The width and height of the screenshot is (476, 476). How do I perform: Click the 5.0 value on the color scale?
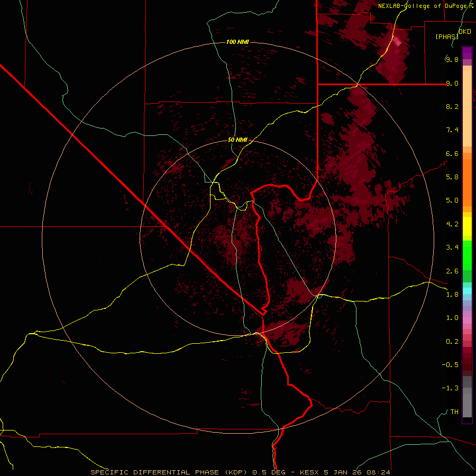pos(452,200)
